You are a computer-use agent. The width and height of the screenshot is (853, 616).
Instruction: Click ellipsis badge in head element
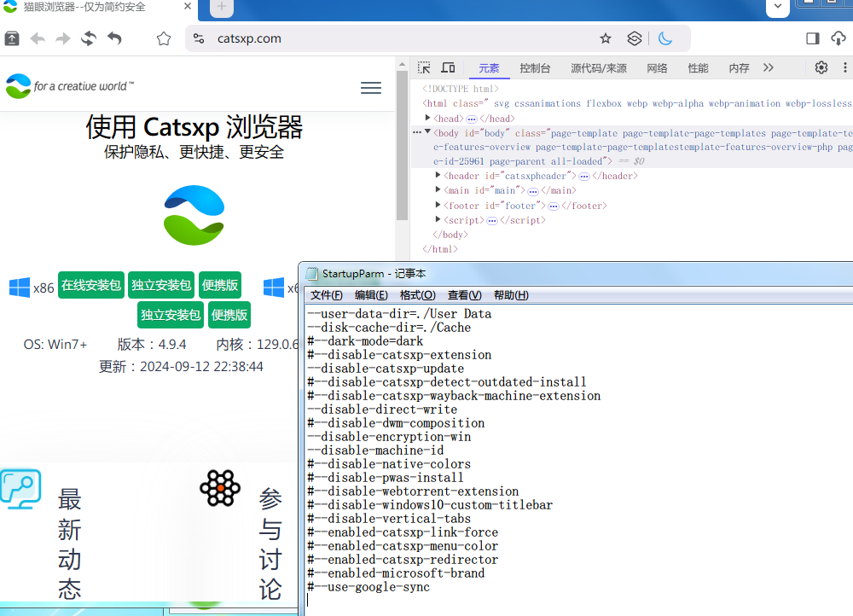pos(471,119)
